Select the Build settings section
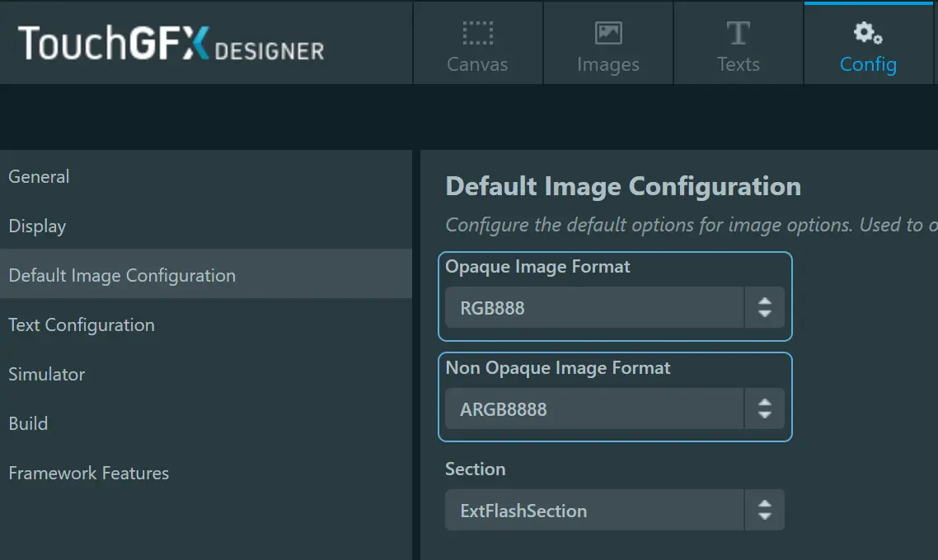This screenshot has width=938, height=560. [x=206, y=423]
